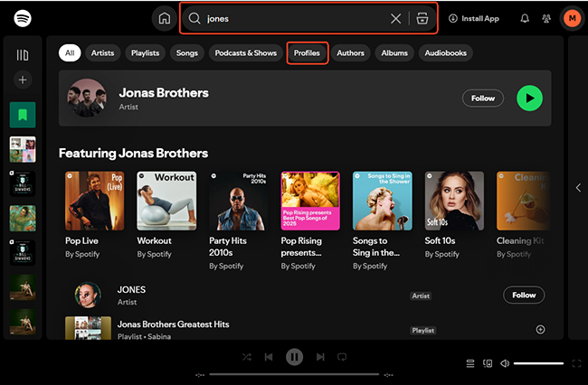Viewport: 588px width, 385px height.
Task: Mute with the speaker icon
Action: pyautogui.click(x=505, y=363)
